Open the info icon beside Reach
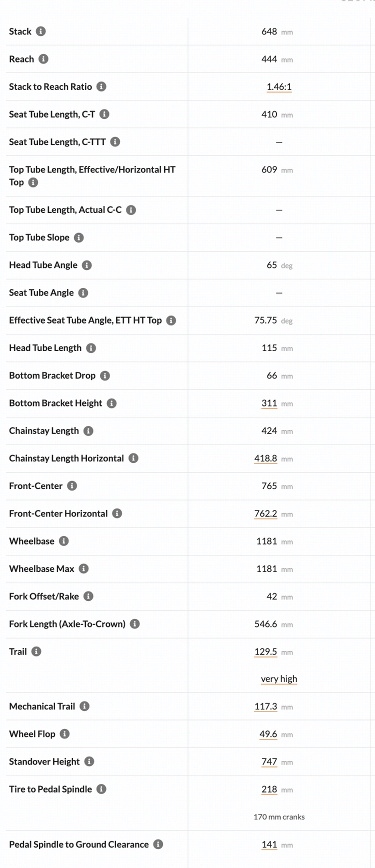The width and height of the screenshot is (375, 868). coord(43,59)
